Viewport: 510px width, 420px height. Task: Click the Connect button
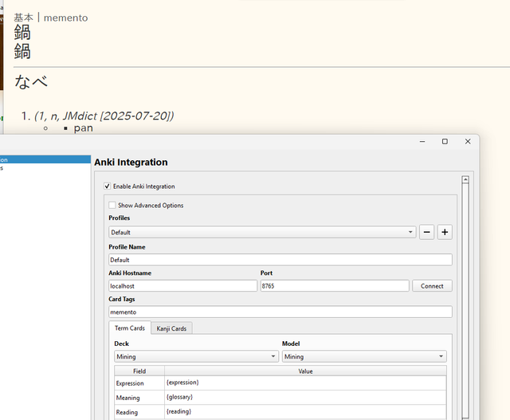[432, 286]
